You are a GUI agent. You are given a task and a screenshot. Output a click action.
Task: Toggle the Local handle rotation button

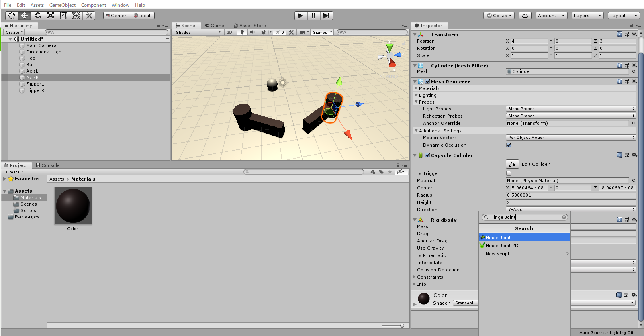pos(142,16)
